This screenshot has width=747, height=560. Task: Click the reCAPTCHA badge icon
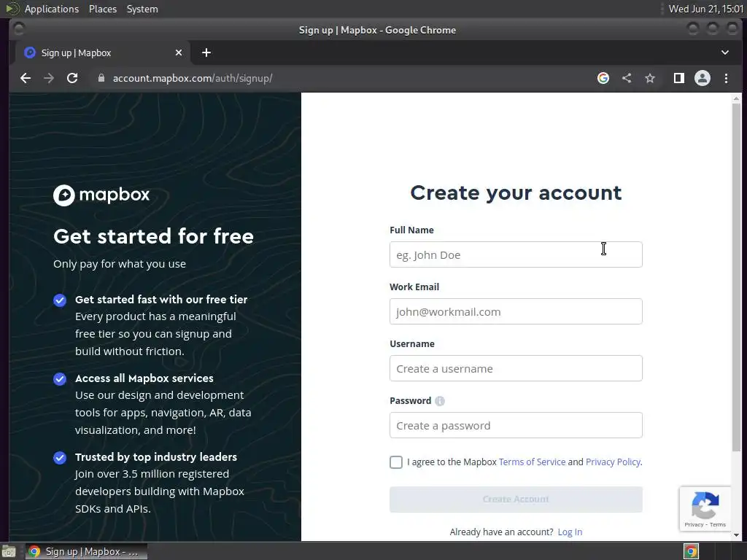tap(705, 506)
